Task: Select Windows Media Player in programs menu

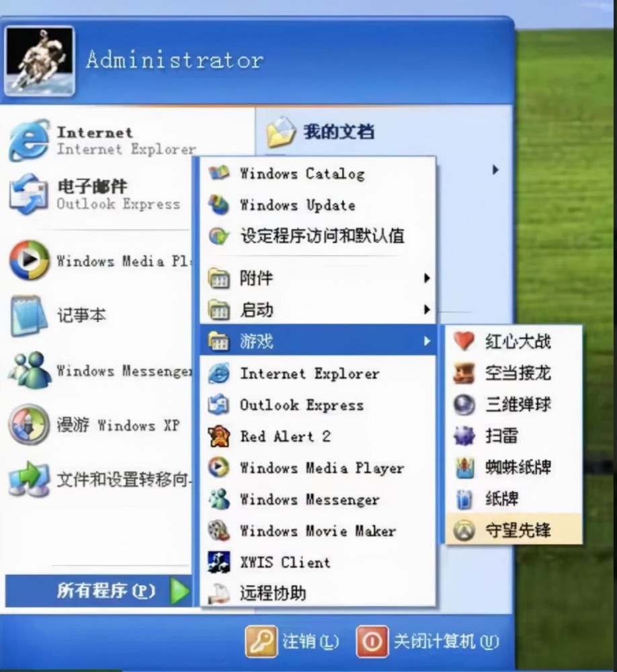Action: [x=318, y=468]
